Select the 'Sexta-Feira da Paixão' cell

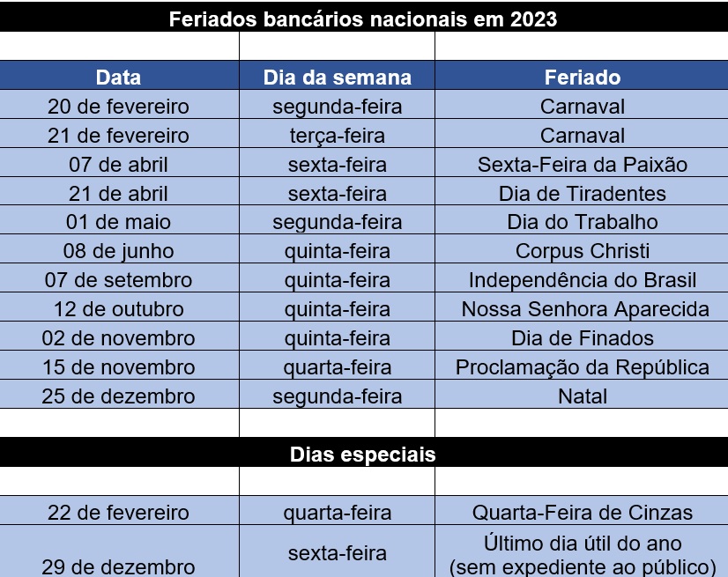582,163
